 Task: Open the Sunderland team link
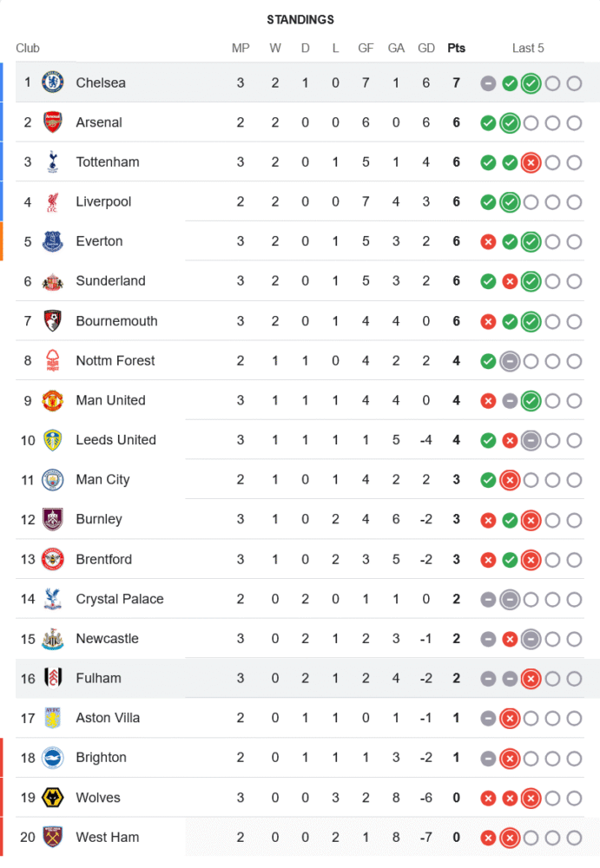pyautogui.click(x=110, y=280)
